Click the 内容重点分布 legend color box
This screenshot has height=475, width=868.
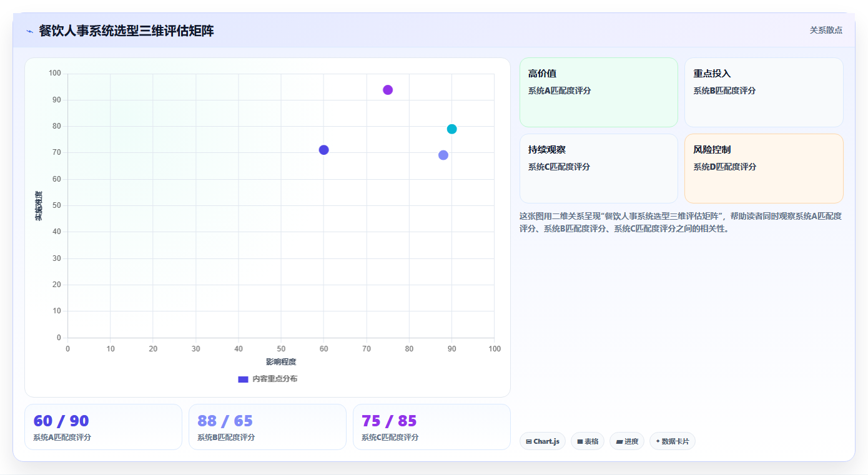point(244,379)
